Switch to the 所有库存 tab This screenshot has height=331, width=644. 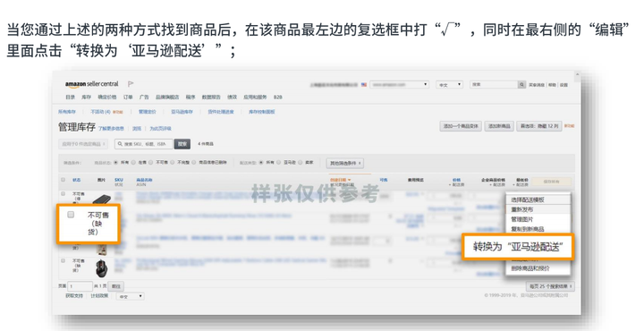tap(67, 112)
